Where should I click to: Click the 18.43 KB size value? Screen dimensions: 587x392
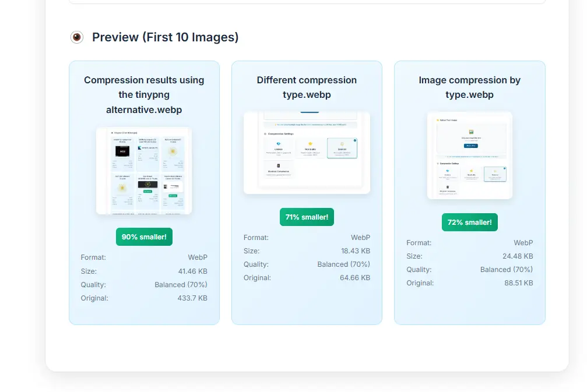click(355, 251)
